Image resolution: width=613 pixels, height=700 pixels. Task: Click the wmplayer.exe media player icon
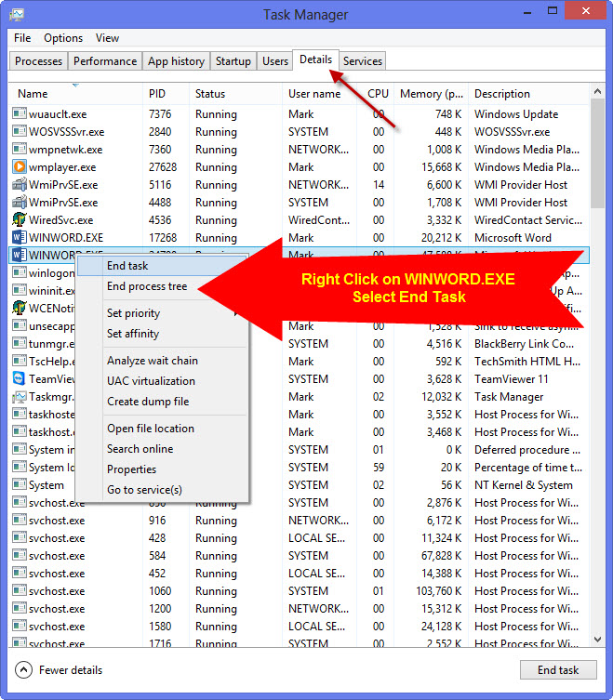[20, 167]
